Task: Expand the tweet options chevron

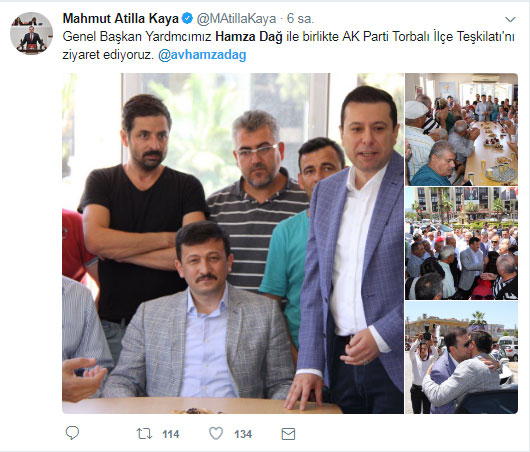Action: [x=510, y=20]
